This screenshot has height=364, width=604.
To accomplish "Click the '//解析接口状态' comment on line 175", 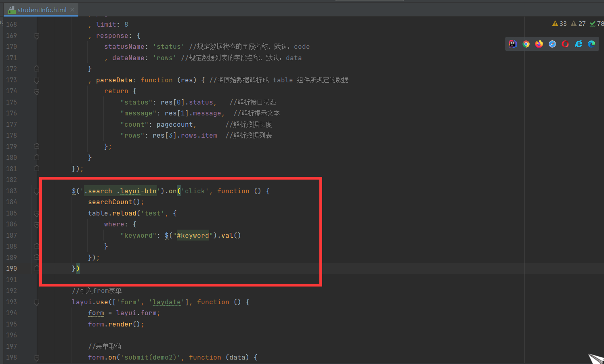I will coord(253,103).
